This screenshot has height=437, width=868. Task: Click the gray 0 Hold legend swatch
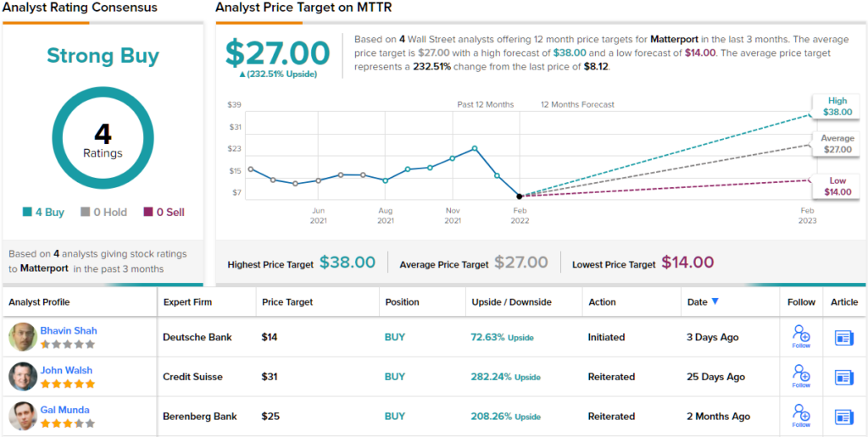86,213
